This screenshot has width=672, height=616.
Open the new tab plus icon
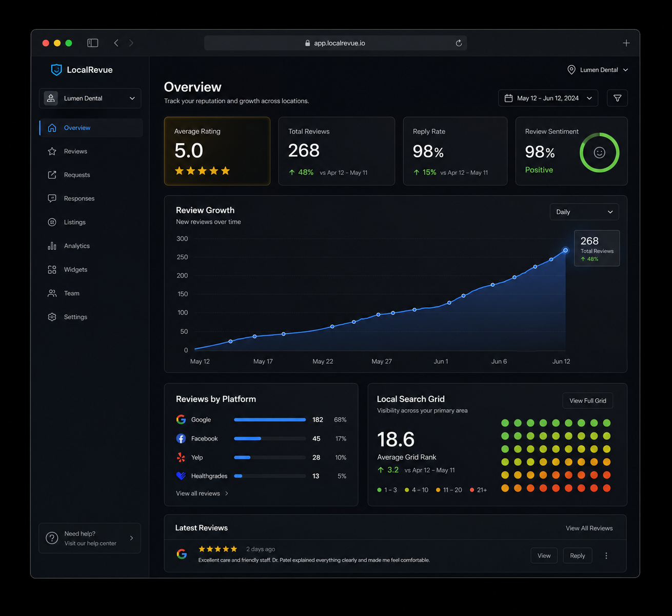coord(626,43)
